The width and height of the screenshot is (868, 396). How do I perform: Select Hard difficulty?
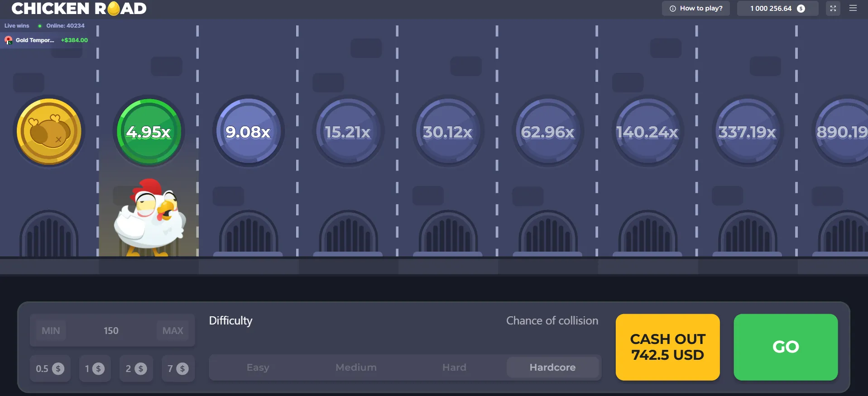click(x=454, y=367)
